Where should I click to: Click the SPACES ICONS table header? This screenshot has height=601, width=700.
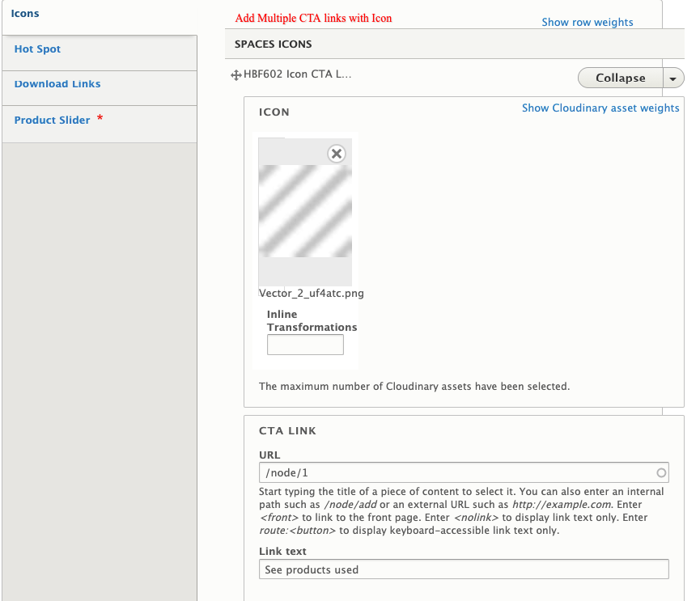point(274,44)
